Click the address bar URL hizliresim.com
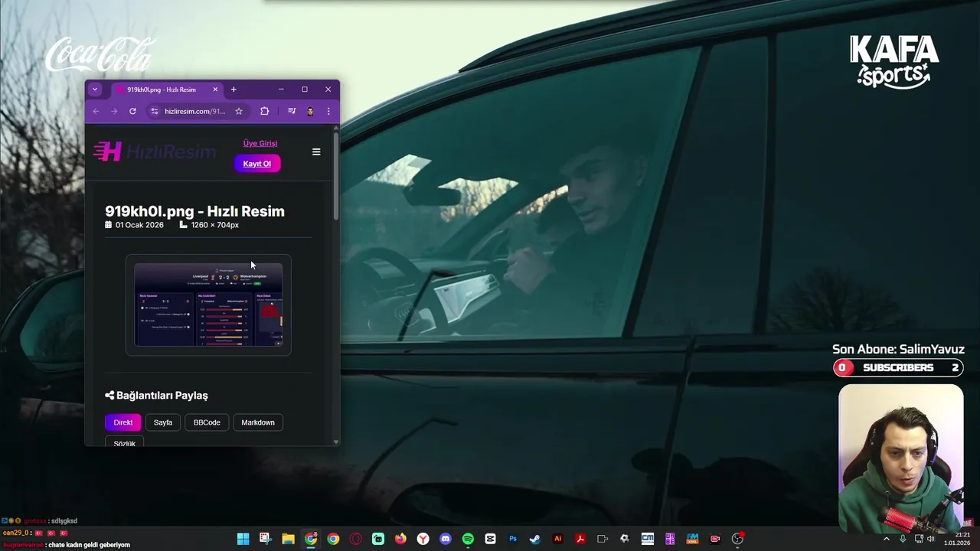The width and height of the screenshot is (980, 551). [194, 111]
